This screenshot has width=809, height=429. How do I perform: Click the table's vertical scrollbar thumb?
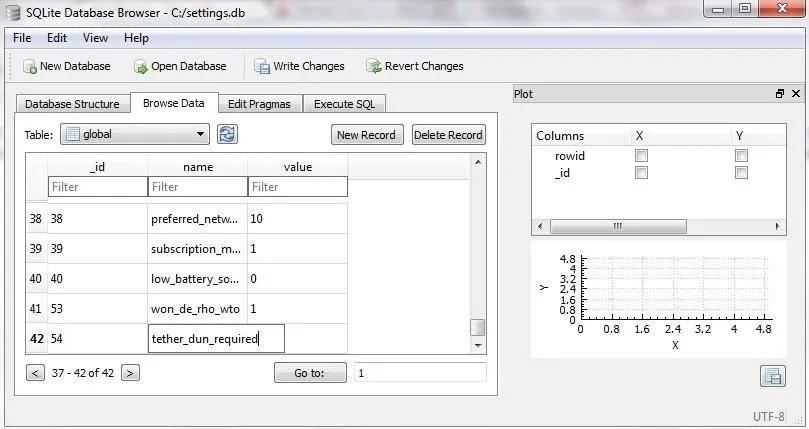pyautogui.click(x=478, y=327)
